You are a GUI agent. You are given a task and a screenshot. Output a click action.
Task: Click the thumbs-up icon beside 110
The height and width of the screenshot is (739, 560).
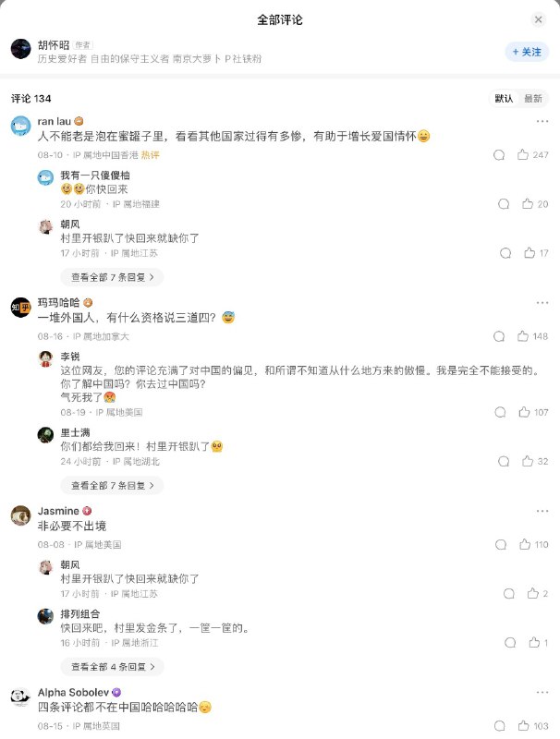click(523, 545)
